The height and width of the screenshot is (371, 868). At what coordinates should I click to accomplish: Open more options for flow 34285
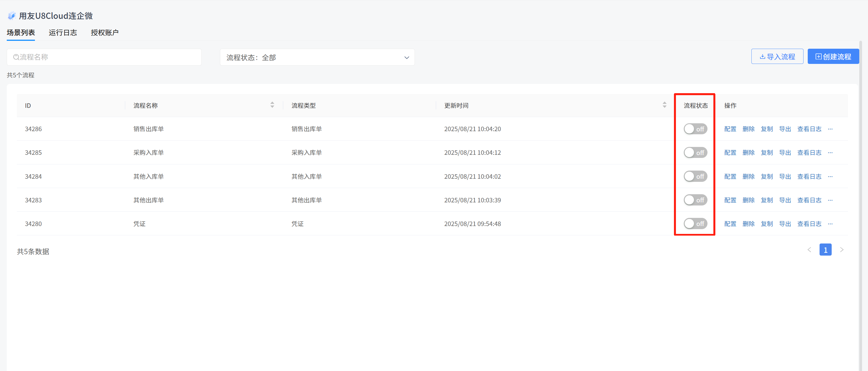pos(830,153)
